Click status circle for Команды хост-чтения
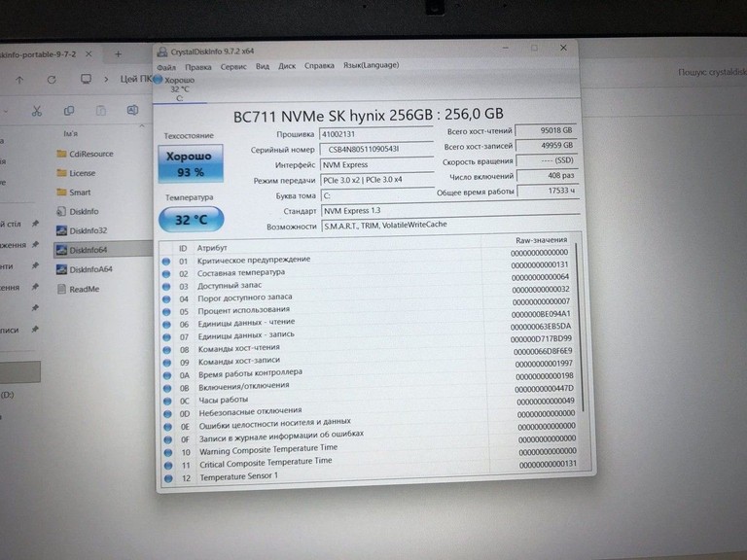 click(166, 350)
